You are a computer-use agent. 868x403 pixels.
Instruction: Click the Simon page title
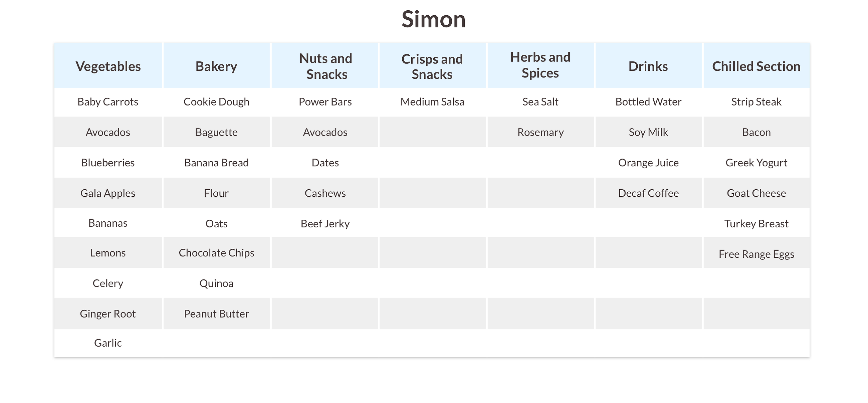coord(434,19)
